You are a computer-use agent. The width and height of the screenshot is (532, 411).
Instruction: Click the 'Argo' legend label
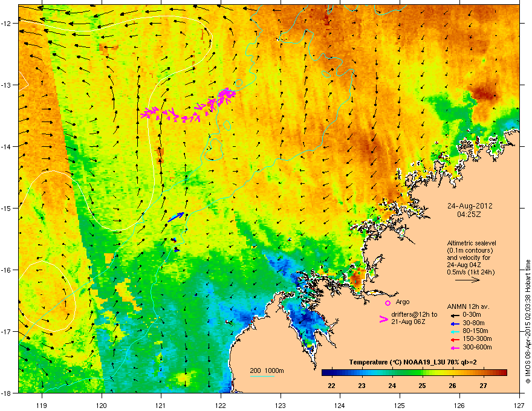point(403,302)
